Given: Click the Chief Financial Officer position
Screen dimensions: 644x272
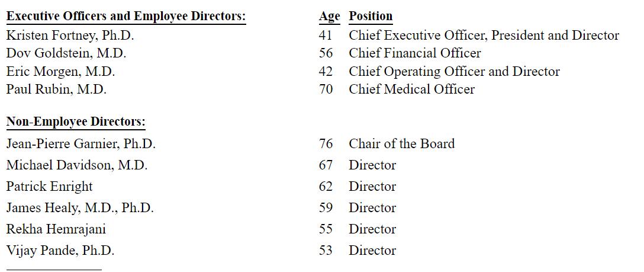Looking at the screenshot, I should pos(415,53).
